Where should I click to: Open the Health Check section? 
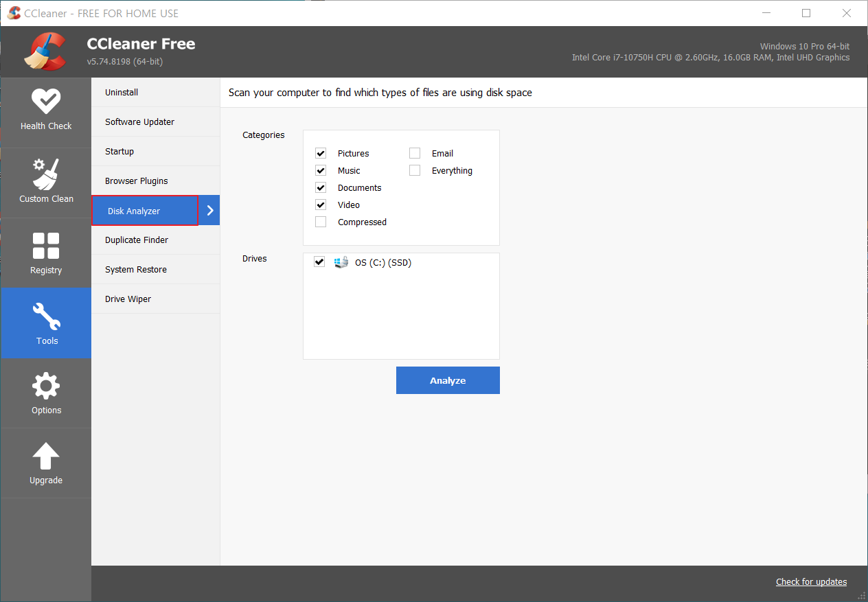tap(46, 112)
